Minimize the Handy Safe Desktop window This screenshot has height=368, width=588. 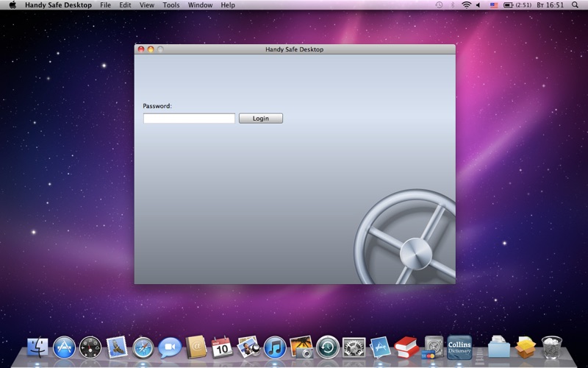coord(151,49)
